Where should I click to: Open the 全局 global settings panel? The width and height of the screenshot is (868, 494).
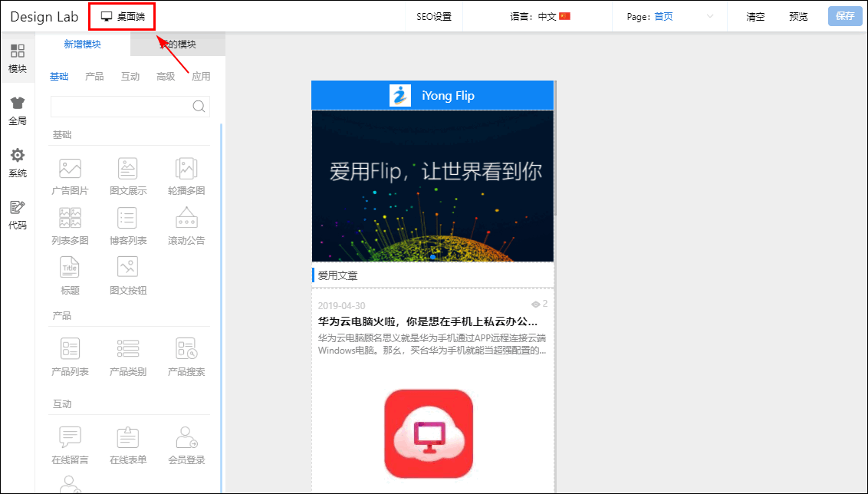tap(17, 110)
